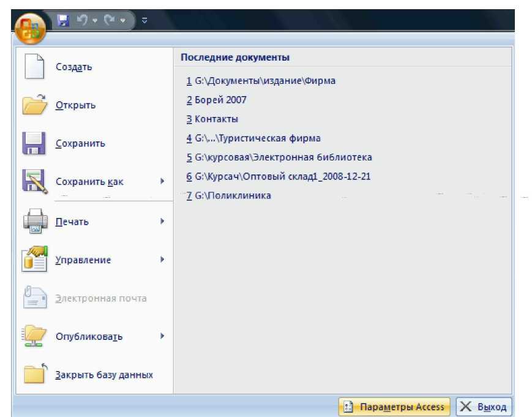Click the network folder icon for Опубликовать
Screen dimensions: 532x417
click(34, 336)
